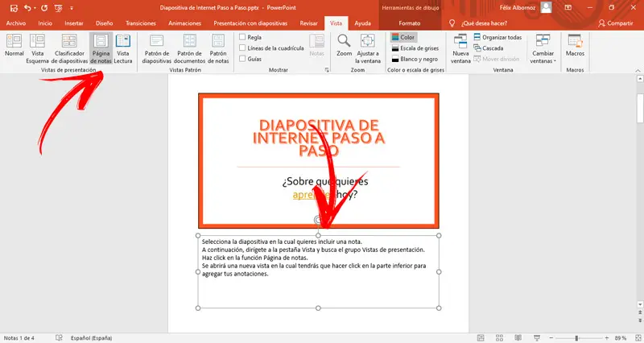This screenshot has height=343, width=644.
Task: Click the slide thumbnail on notes page
Action: pyautogui.click(x=318, y=160)
